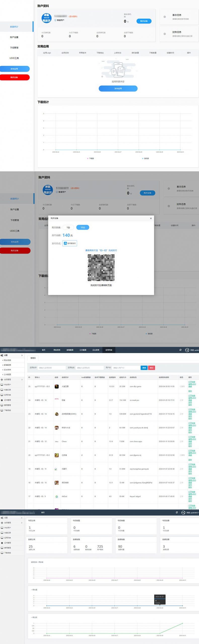The height and width of the screenshot is (644, 199).
Task: Click 湘阳棋牌 app icon in row 18
Action: pos(57,483)
